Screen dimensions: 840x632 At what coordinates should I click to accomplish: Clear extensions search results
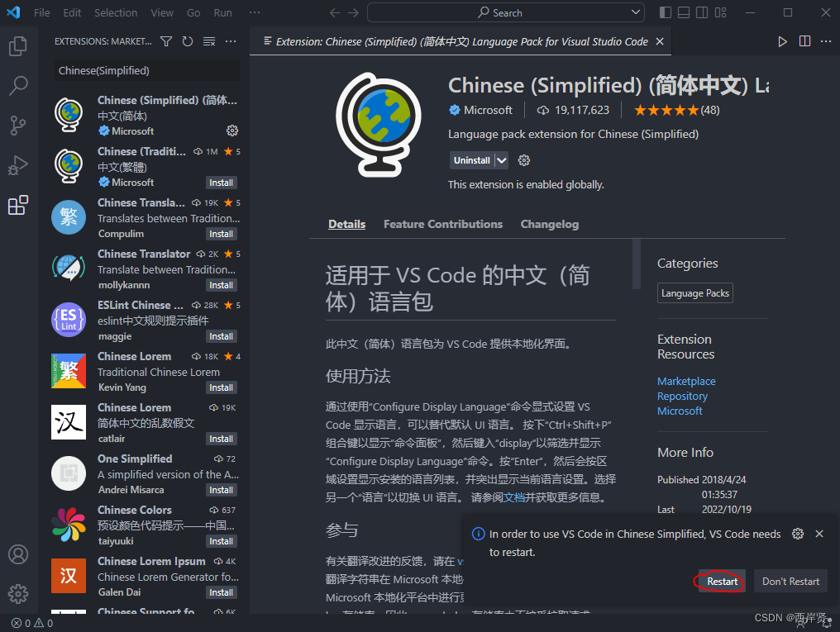click(x=209, y=41)
